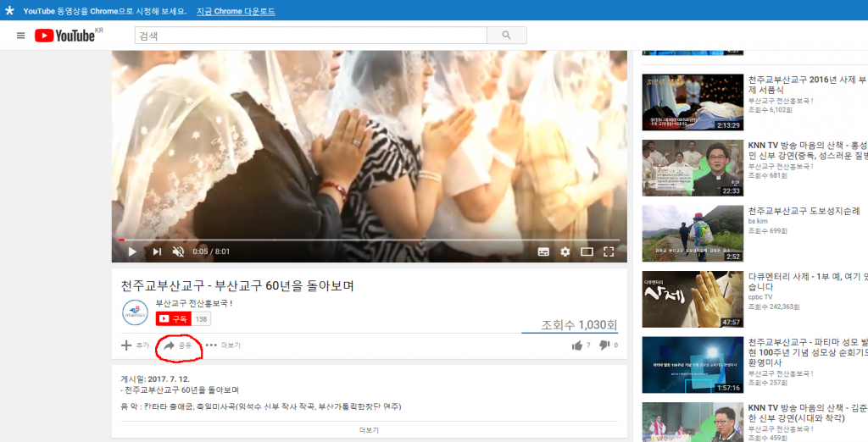The width and height of the screenshot is (868, 442).
Task: Open the hamburger guide menu
Action: [21, 36]
